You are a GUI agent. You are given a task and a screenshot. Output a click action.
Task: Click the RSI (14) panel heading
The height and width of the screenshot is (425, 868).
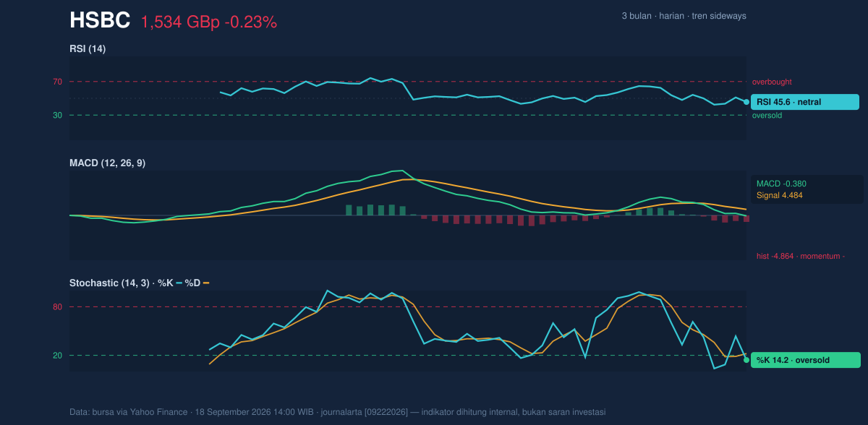[x=88, y=48]
